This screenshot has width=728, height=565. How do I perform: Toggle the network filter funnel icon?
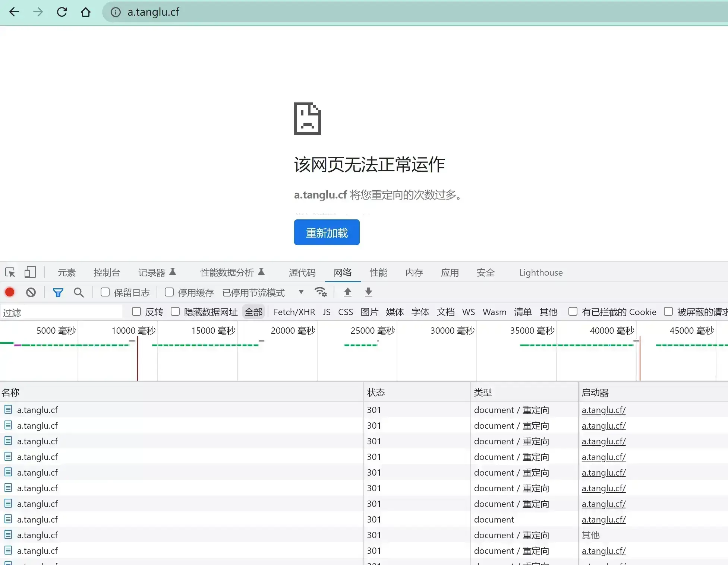pos(58,292)
